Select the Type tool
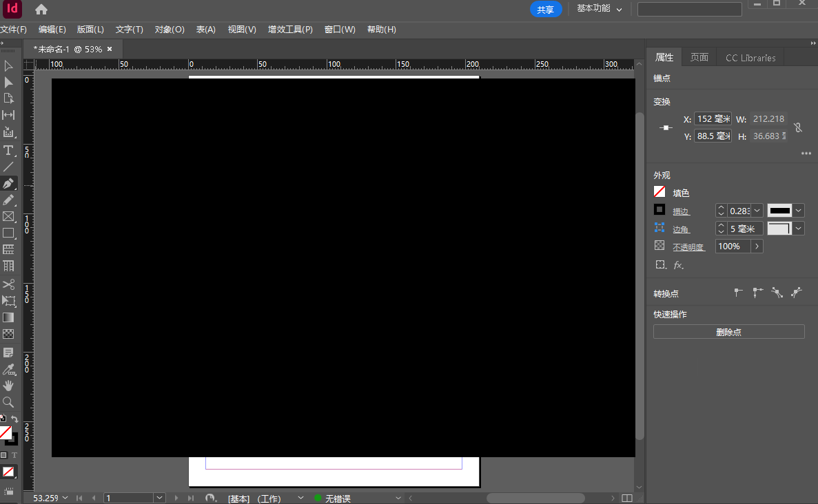Image resolution: width=818 pixels, height=504 pixels. click(8, 151)
